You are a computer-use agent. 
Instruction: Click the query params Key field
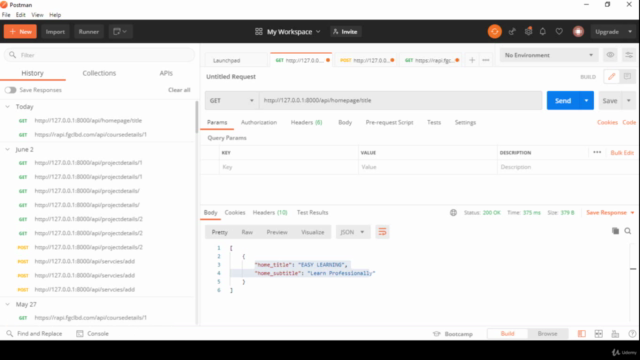tap(289, 167)
